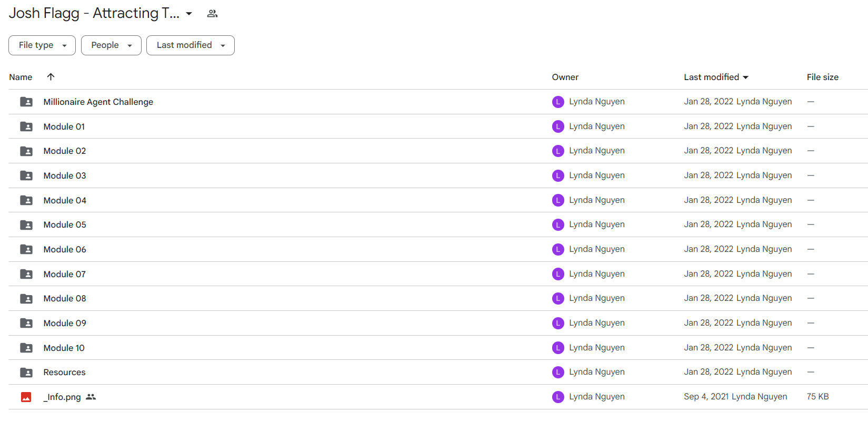The width and height of the screenshot is (868, 440).
Task: Click the Module 03 folder icon
Action: [26, 175]
